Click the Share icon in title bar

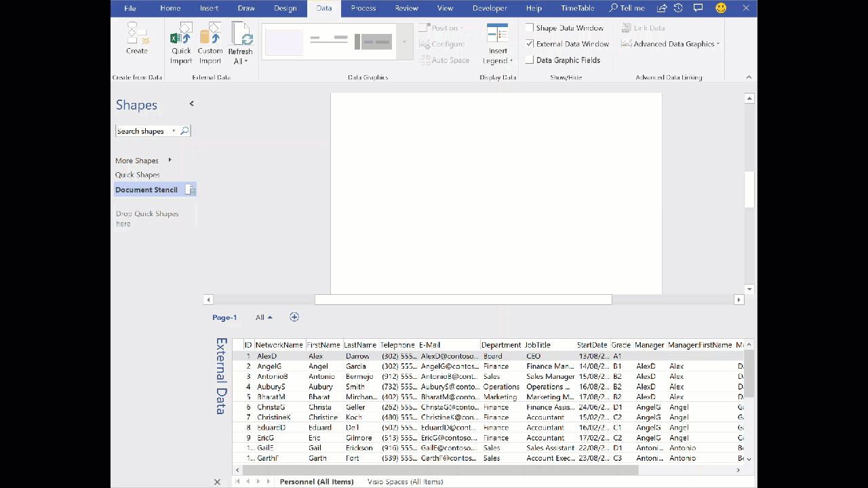pyautogui.click(x=662, y=8)
